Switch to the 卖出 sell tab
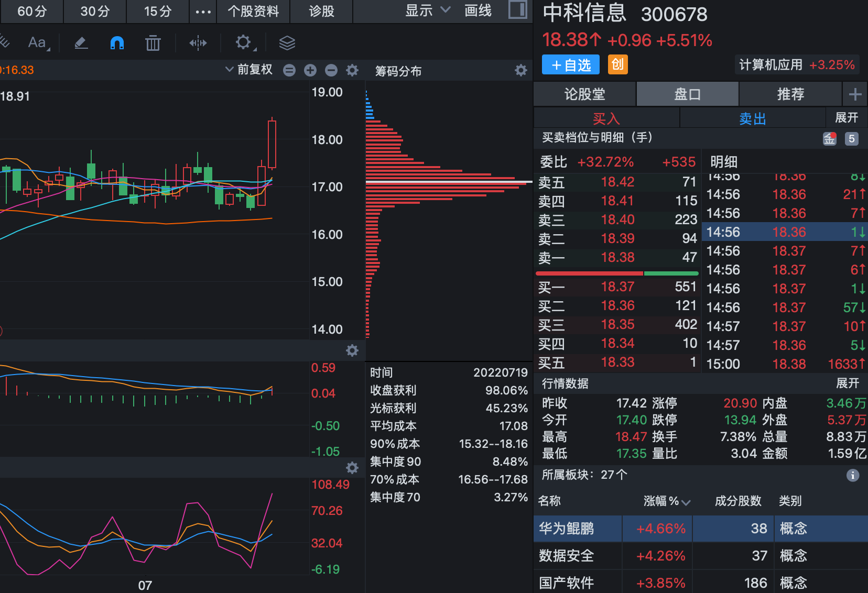The height and width of the screenshot is (593, 868). click(753, 118)
